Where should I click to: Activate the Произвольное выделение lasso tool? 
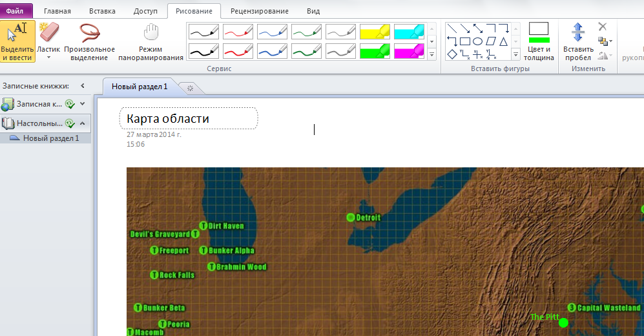pos(89,41)
